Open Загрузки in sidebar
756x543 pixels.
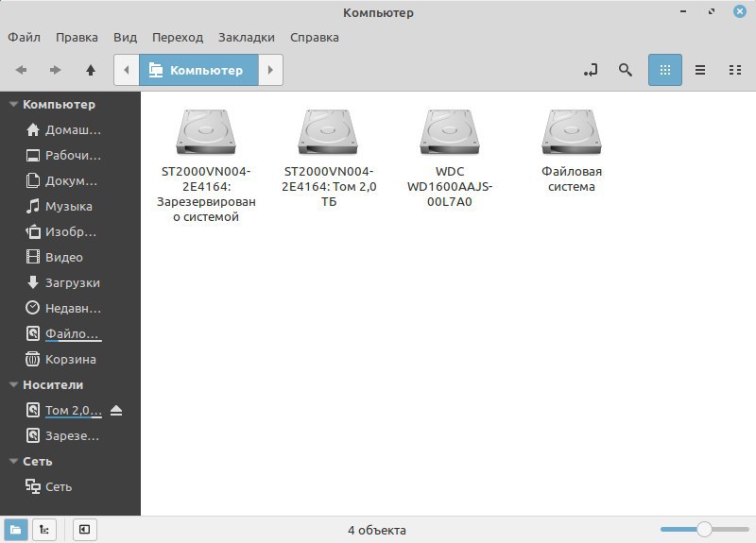[x=70, y=282]
